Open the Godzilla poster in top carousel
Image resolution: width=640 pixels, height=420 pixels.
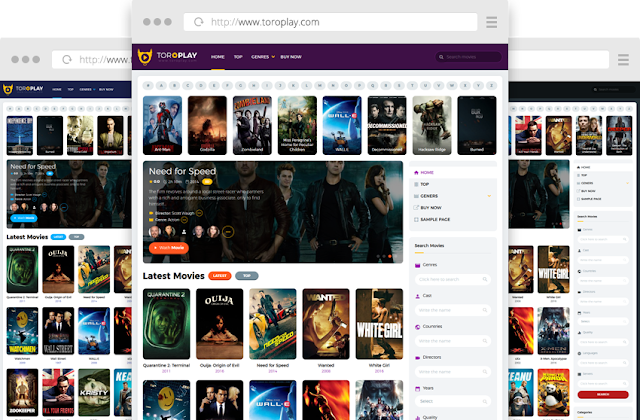point(207,125)
